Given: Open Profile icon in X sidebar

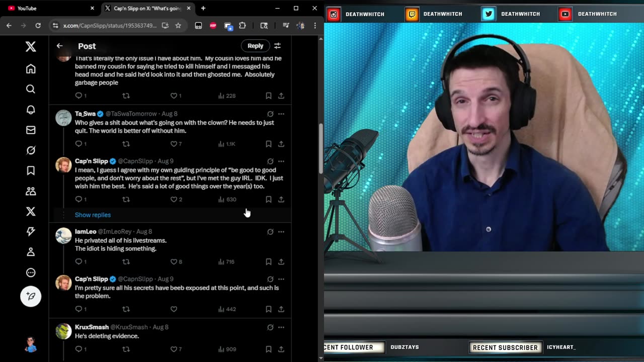Looking at the screenshot, I should tap(31, 252).
